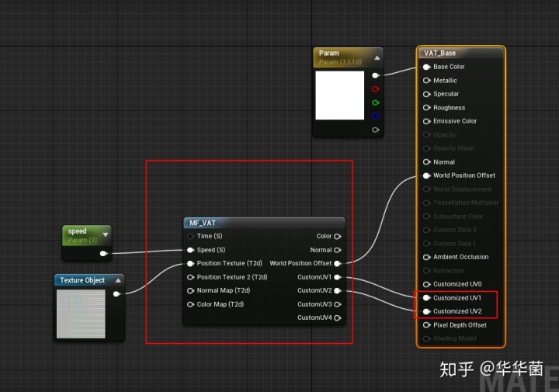This screenshot has height=392, width=559.
Task: Collapse the Param color node preview
Action: [377, 57]
